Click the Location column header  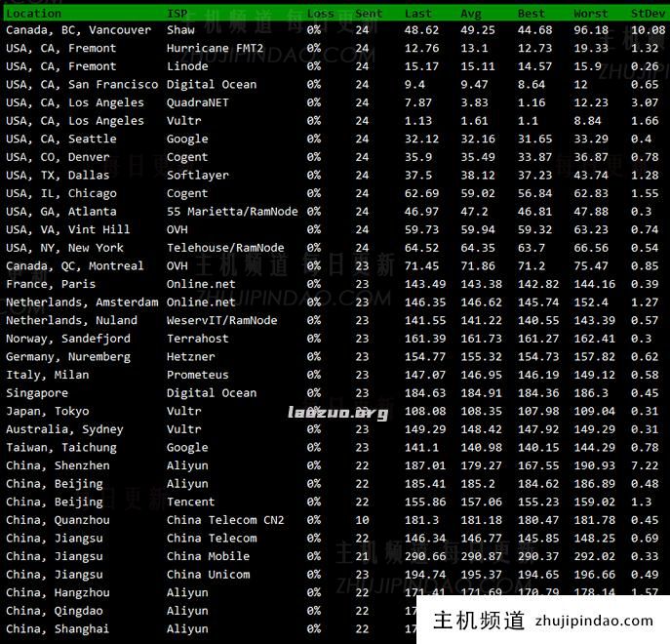[33, 14]
